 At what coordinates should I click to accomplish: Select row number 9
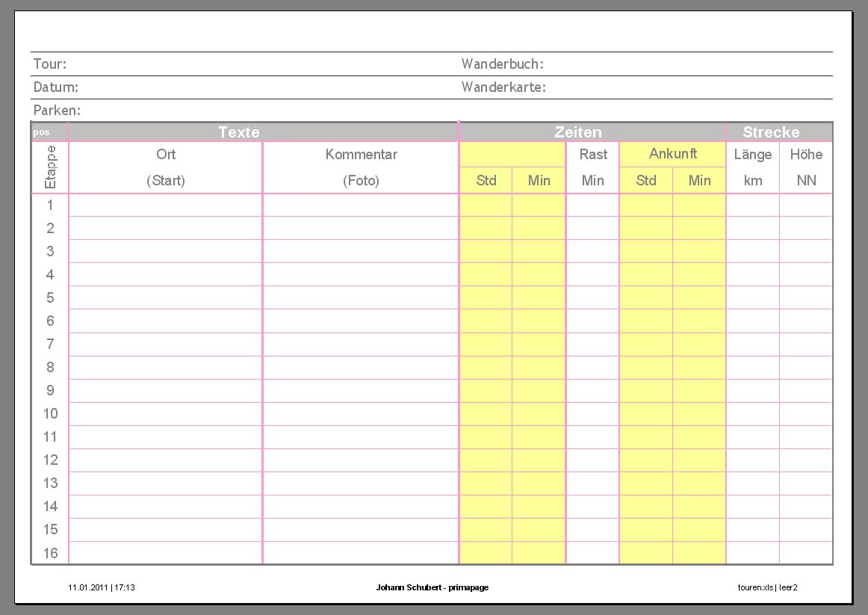(x=50, y=390)
